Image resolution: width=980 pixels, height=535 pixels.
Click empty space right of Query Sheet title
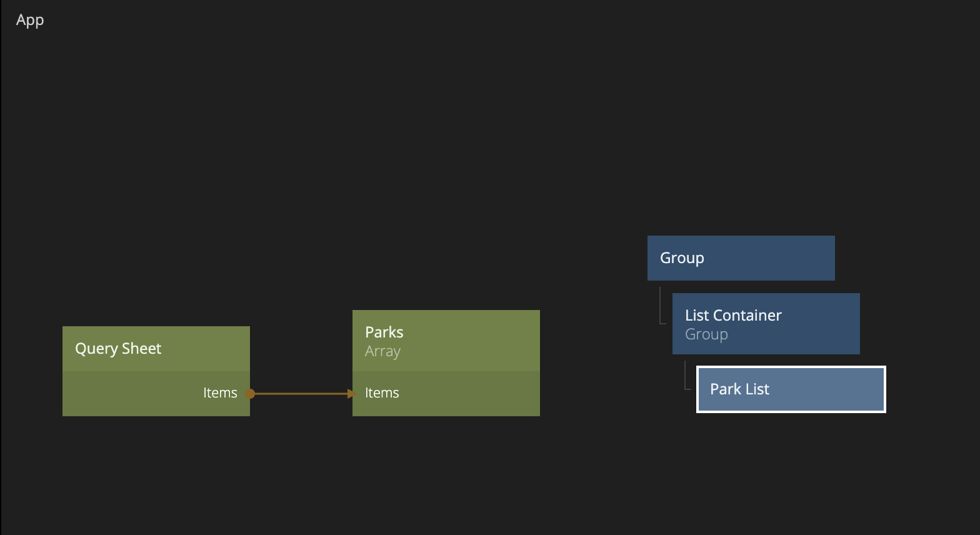[x=206, y=349]
